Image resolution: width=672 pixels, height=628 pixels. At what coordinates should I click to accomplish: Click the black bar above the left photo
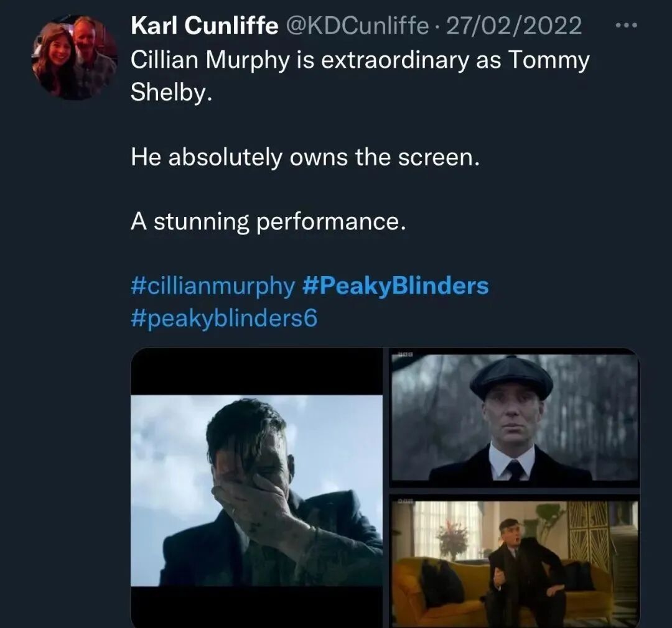256,372
